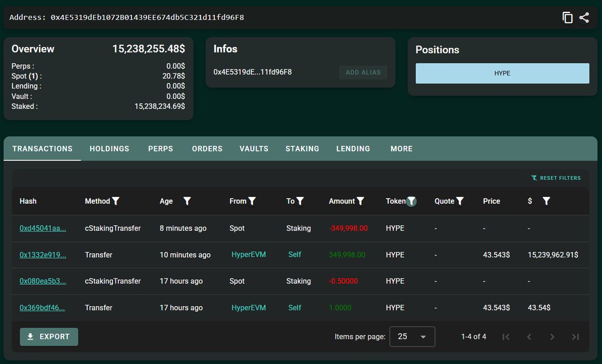Viewport: 602px width, 364px height.
Task: Open the Method column filter
Action: pos(116,201)
